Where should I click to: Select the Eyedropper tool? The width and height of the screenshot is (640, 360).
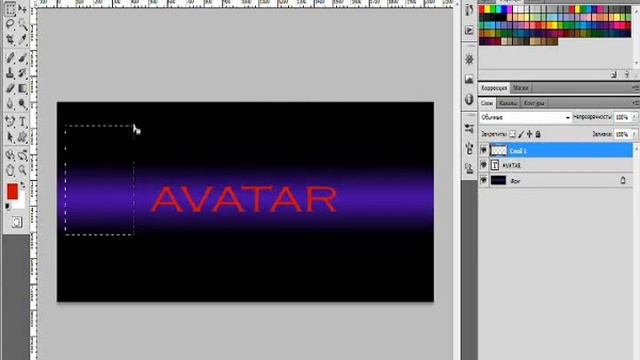(23, 40)
